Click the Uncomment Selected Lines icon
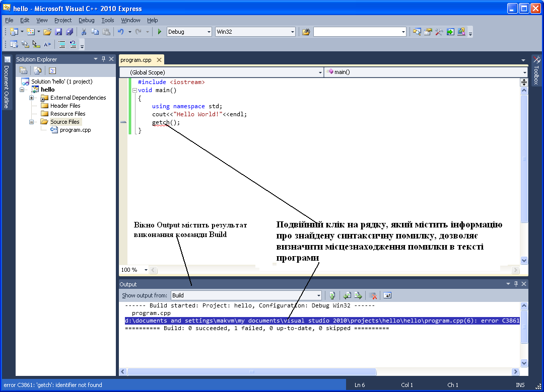This screenshot has width=544, height=392. pyautogui.click(x=73, y=44)
